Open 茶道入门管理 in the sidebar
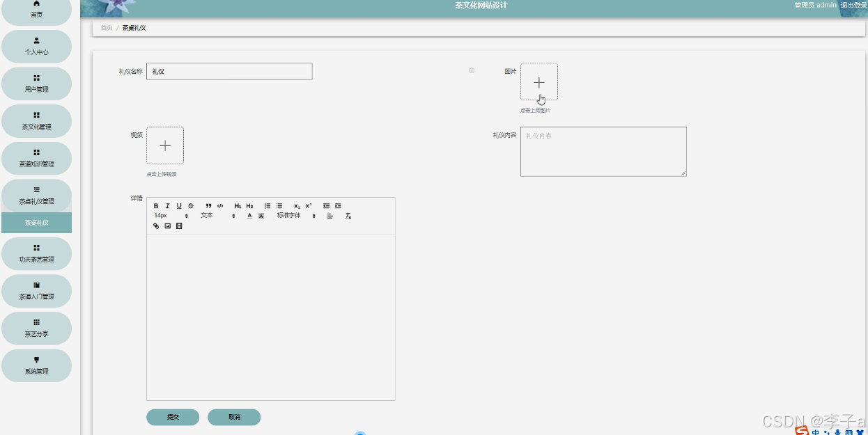The width and height of the screenshot is (868, 435). click(36, 291)
